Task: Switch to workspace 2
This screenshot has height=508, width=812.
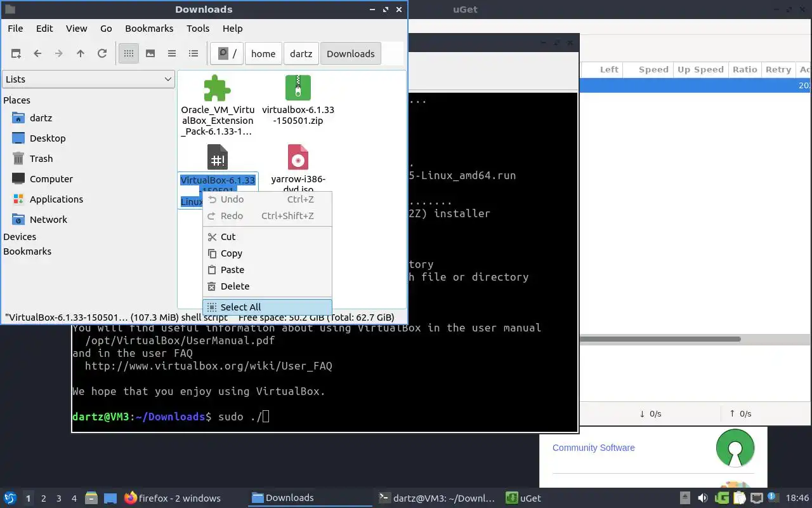Action: pos(44,498)
